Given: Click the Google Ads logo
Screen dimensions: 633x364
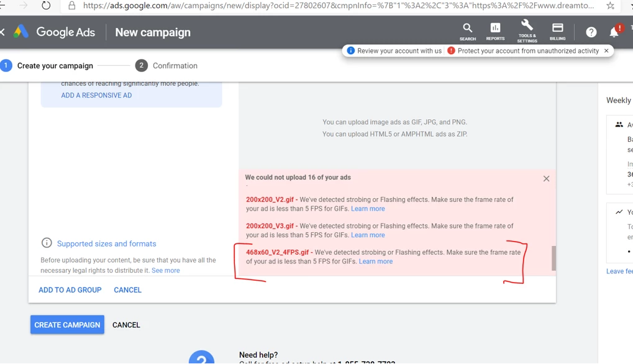Looking at the screenshot, I should (54, 32).
